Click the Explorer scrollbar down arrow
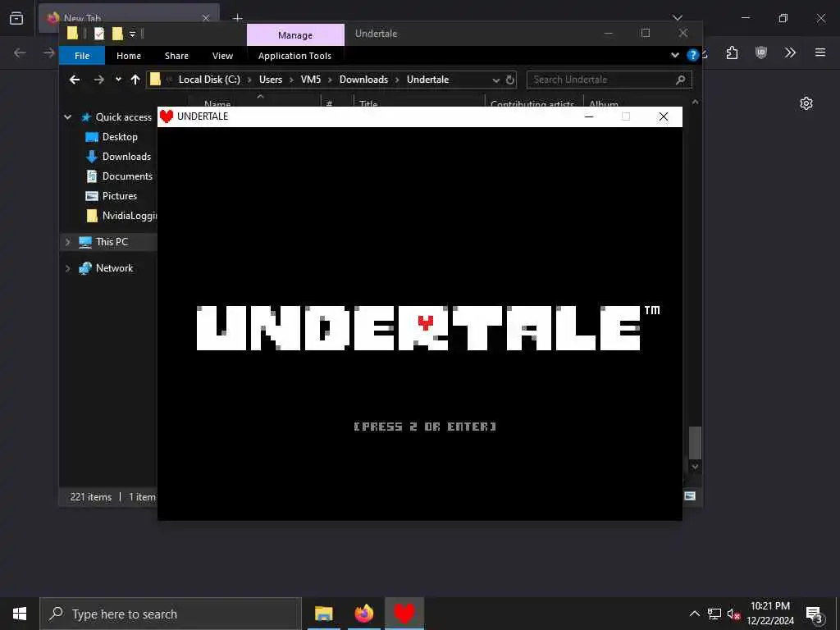Screen dimensions: 840x630 coord(695,467)
